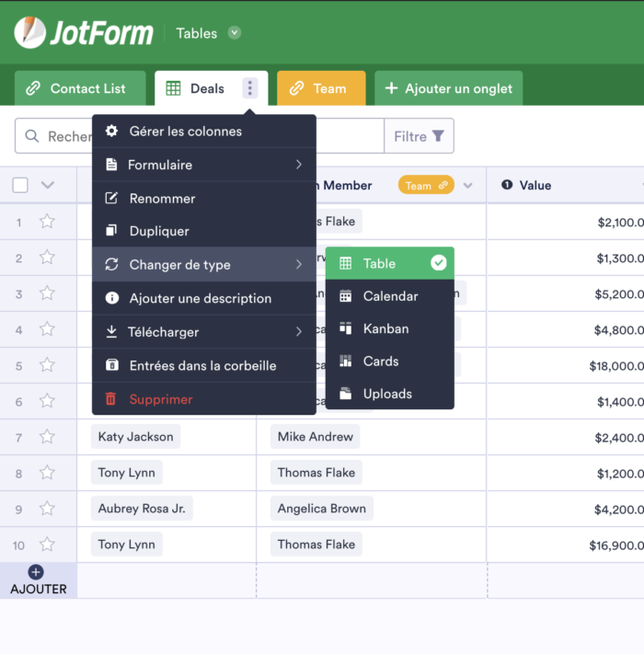
Task: Click the Angelica Brown cell
Action: [x=322, y=509]
